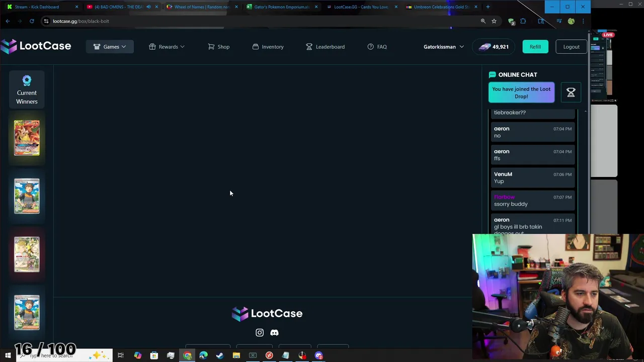Click the Windows taskbar search box

pyautogui.click(x=64, y=355)
